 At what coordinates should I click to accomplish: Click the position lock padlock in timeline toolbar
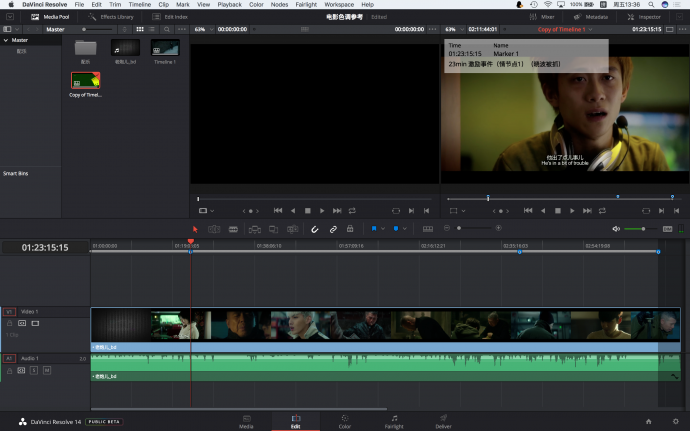coord(350,229)
